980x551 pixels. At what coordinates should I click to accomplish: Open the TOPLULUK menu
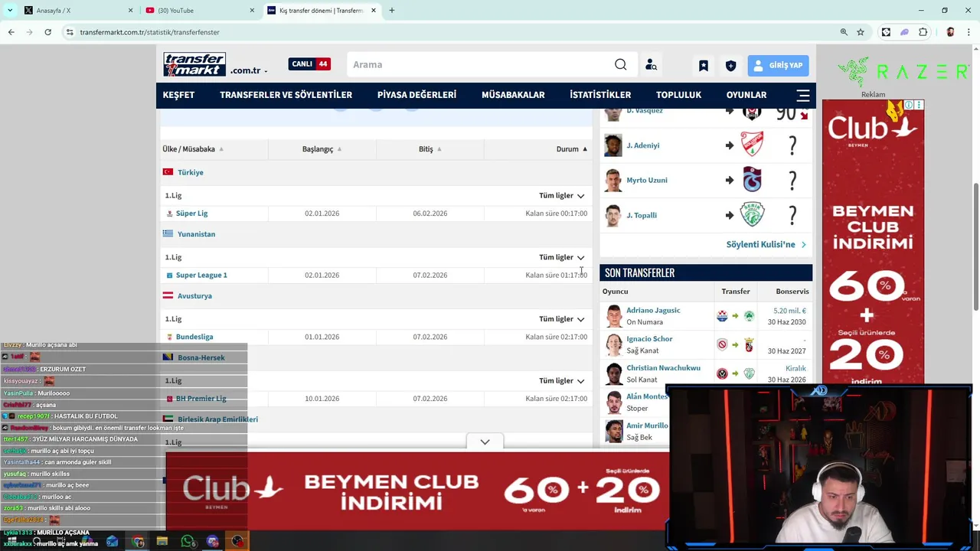[678, 95]
